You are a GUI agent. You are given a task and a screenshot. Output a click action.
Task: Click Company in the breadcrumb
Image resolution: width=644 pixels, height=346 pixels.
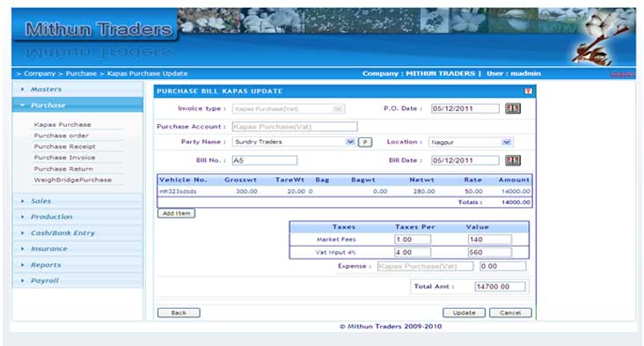tap(40, 74)
